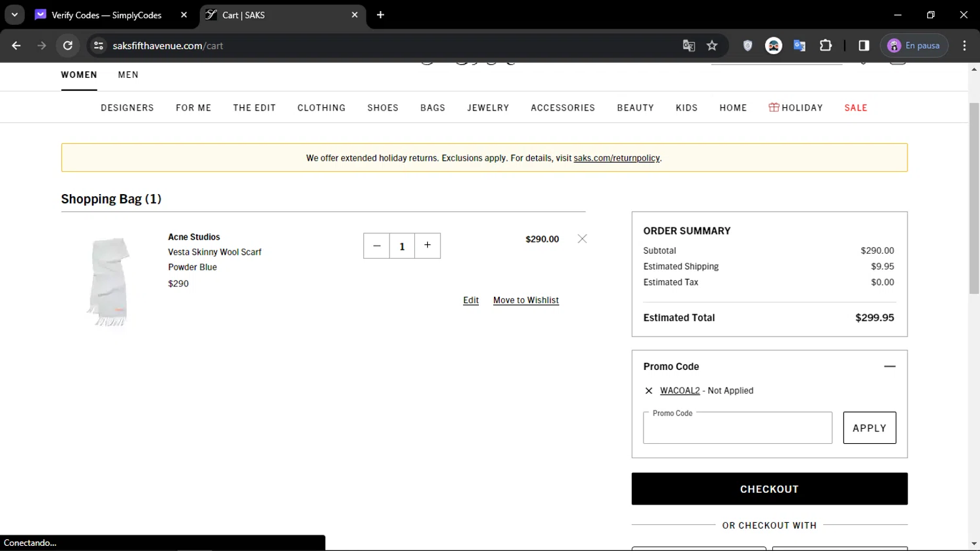The image size is (980, 551).
Task: Open the round avatar extension icon
Action: tap(774, 45)
